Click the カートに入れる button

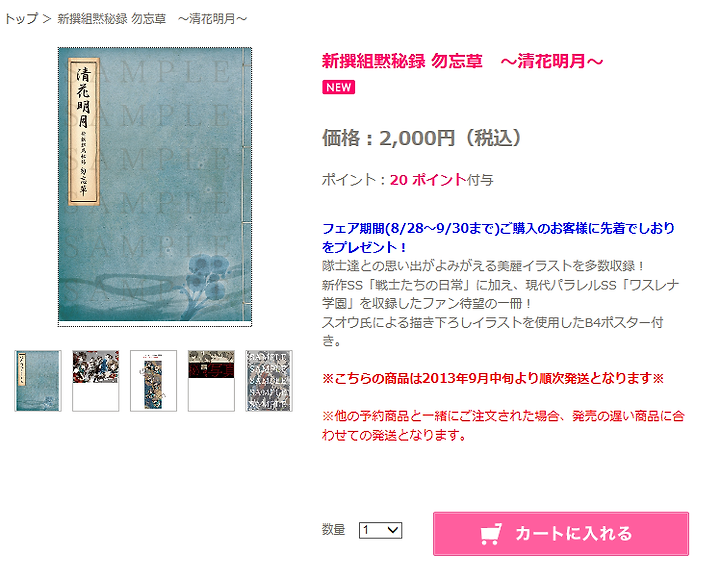click(x=561, y=534)
